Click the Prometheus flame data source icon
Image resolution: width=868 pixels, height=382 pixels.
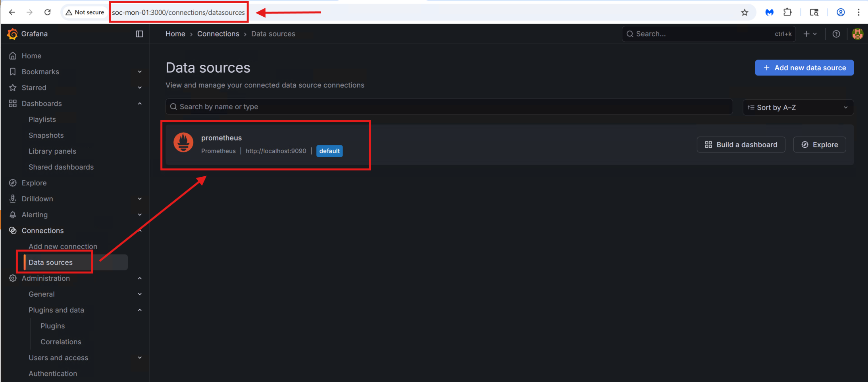point(183,143)
